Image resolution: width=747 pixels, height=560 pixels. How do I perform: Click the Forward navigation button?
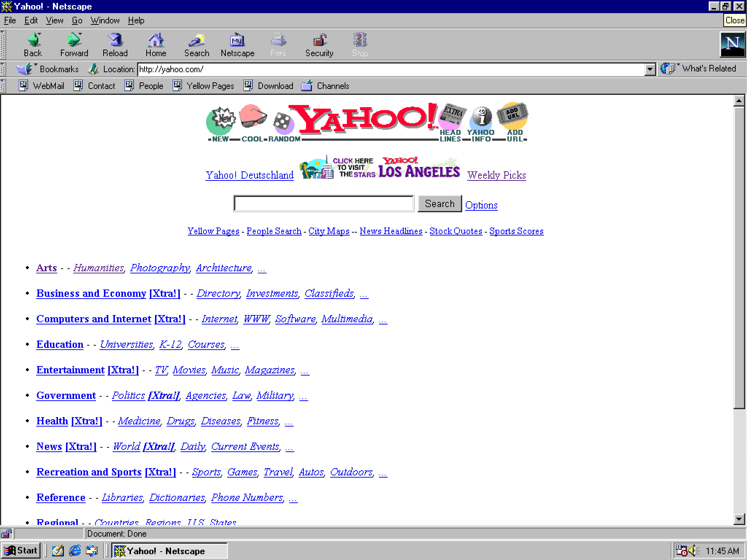click(74, 45)
